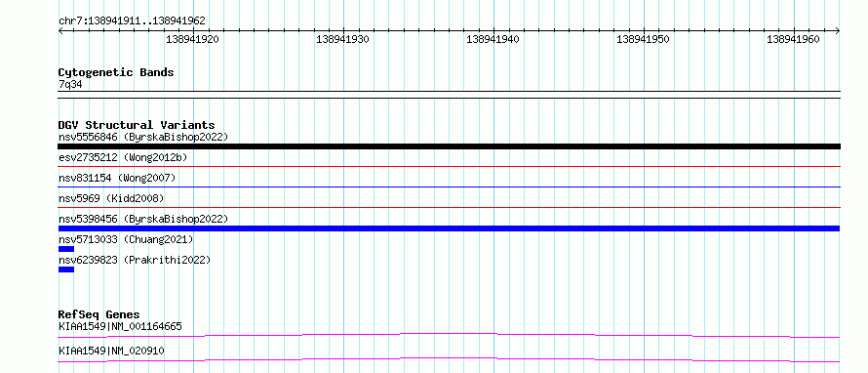868x373 pixels.
Task: Open the KIAA1549|NM_020910 gene label
Action: point(111,351)
